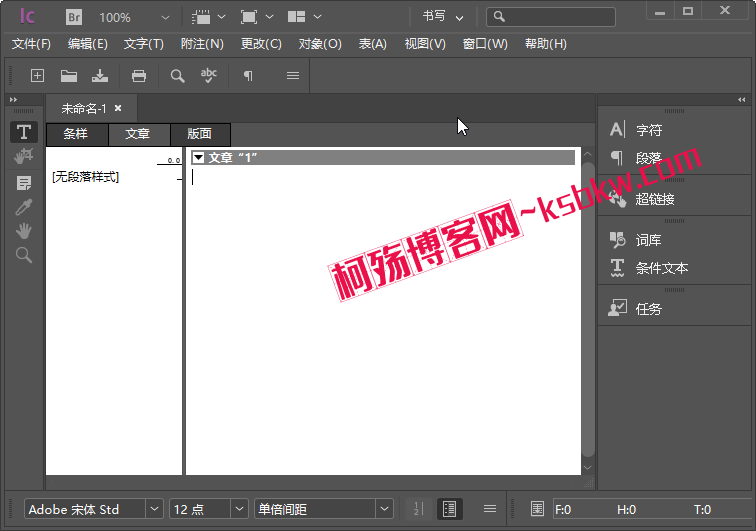The image size is (756, 531).
Task: Open the 书写 workspace switcher
Action: [x=443, y=17]
